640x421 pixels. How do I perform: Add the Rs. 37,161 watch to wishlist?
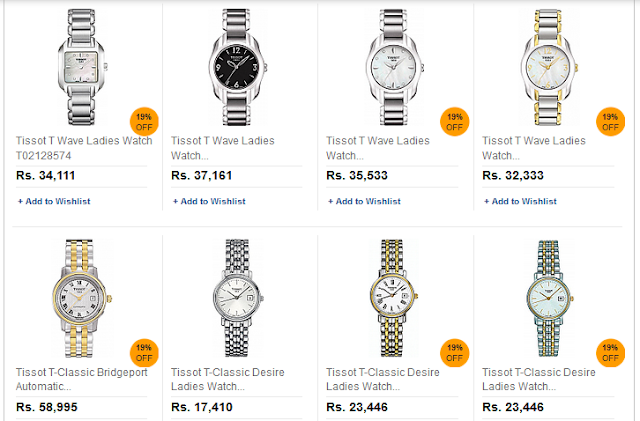(209, 201)
